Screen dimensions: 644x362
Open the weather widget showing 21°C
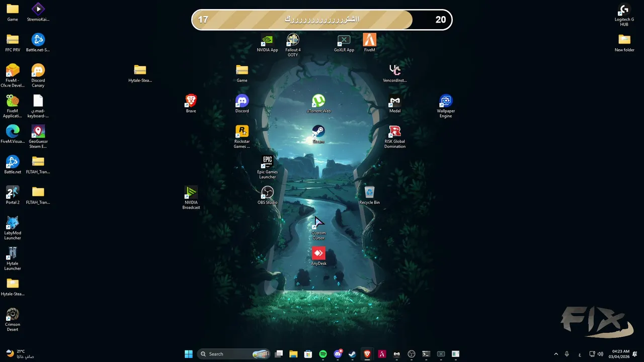[x=20, y=354]
